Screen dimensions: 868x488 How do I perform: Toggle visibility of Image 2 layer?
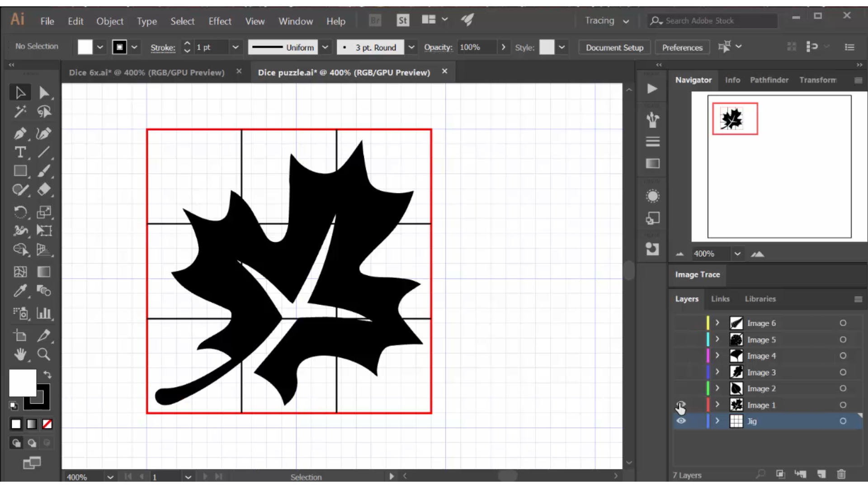click(681, 389)
